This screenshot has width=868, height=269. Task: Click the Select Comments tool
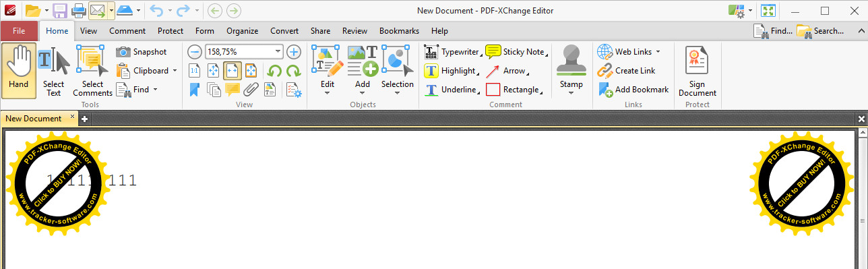(93, 71)
